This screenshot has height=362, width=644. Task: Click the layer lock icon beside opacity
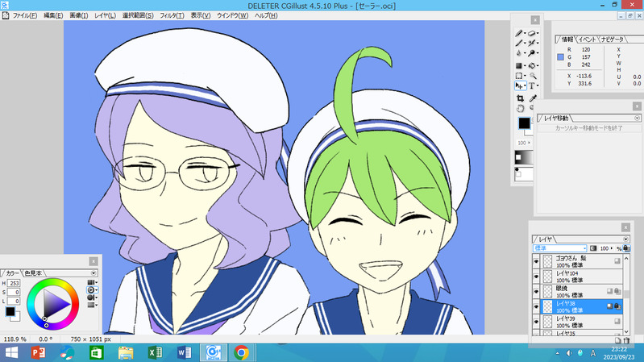tap(626, 248)
